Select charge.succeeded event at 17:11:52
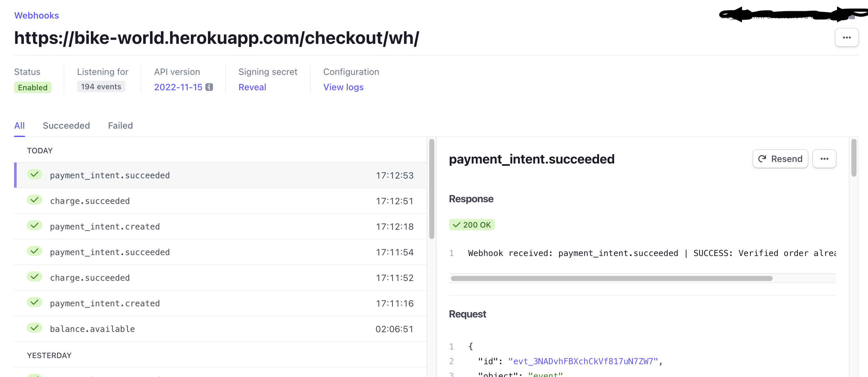This screenshot has height=377, width=868. [x=220, y=277]
